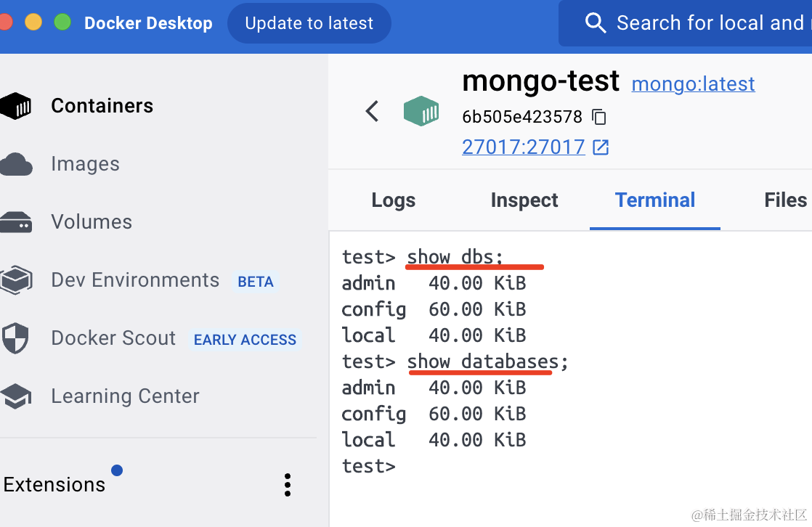The image size is (812, 527).
Task: Click the search magnifier icon
Action: (596, 23)
